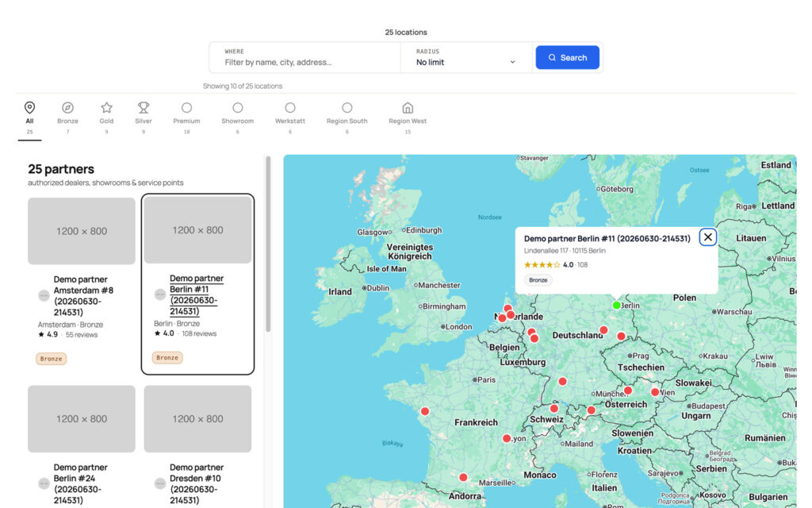The width and height of the screenshot is (812, 508).
Task: Click the Bronze tag in map popup
Action: coord(538,280)
